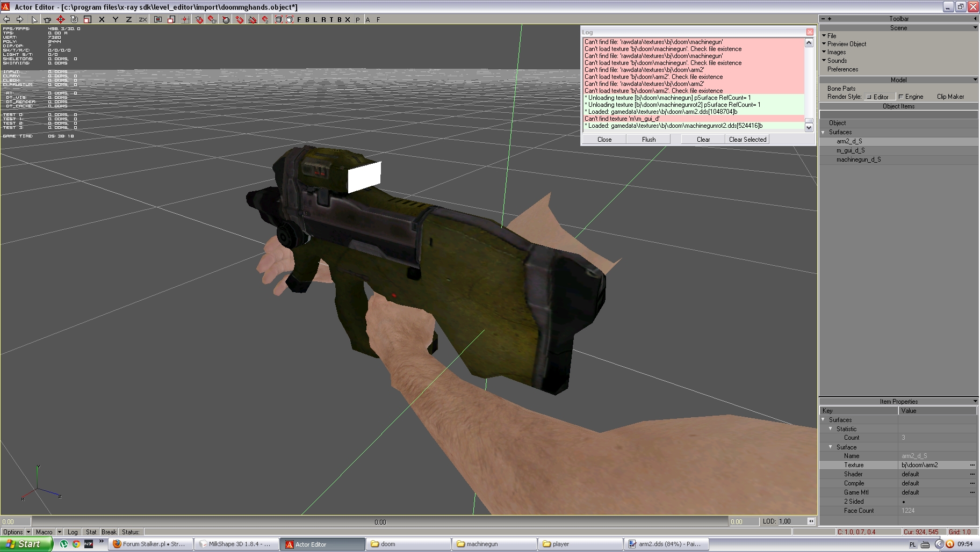This screenshot has height=552, width=980.
Task: Click the first red magnet snap icon
Action: [x=199, y=19]
